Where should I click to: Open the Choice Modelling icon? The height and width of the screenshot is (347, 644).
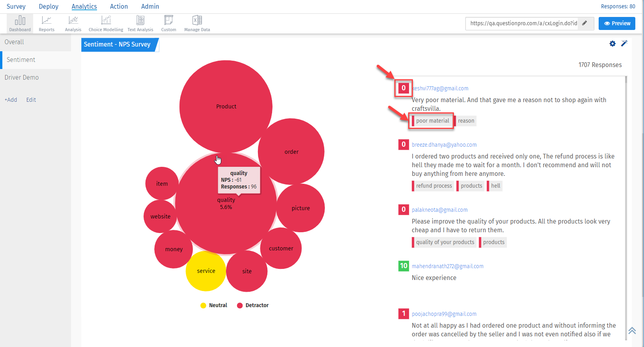[x=106, y=24]
